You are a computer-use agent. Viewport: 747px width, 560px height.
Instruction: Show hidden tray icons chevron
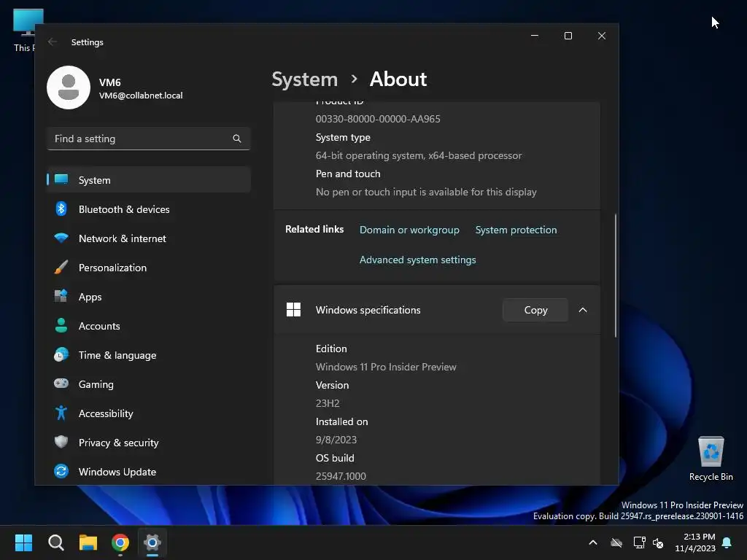[593, 542]
